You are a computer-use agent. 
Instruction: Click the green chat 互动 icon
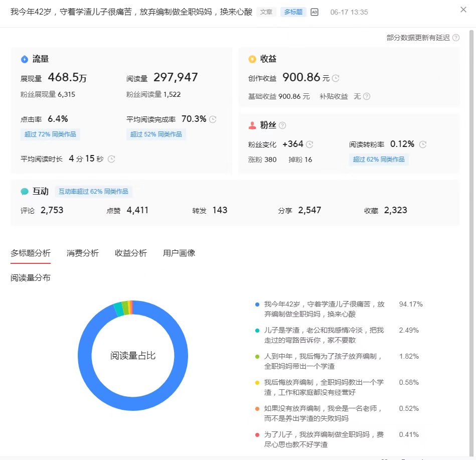click(x=24, y=191)
